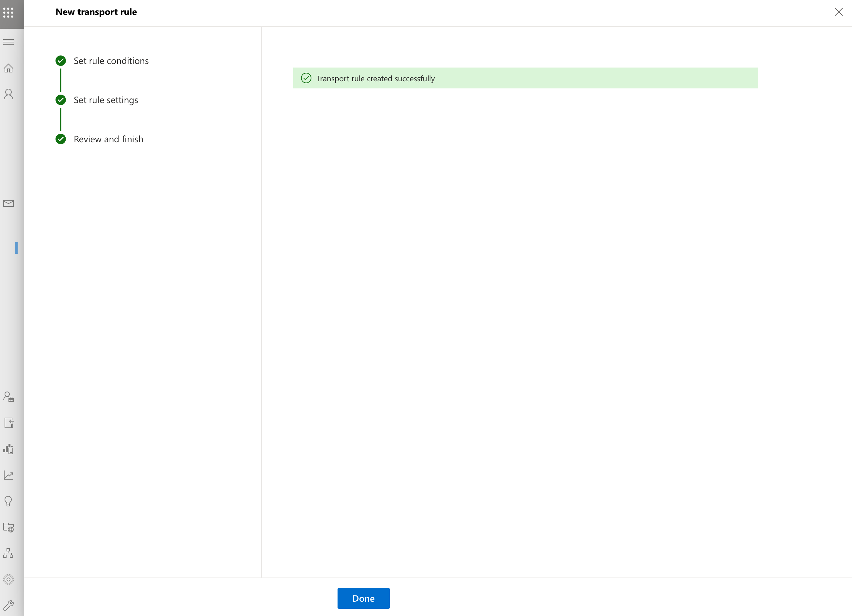Viewport: 852px width, 616px height.
Task: Click the Done button
Action: 363,598
